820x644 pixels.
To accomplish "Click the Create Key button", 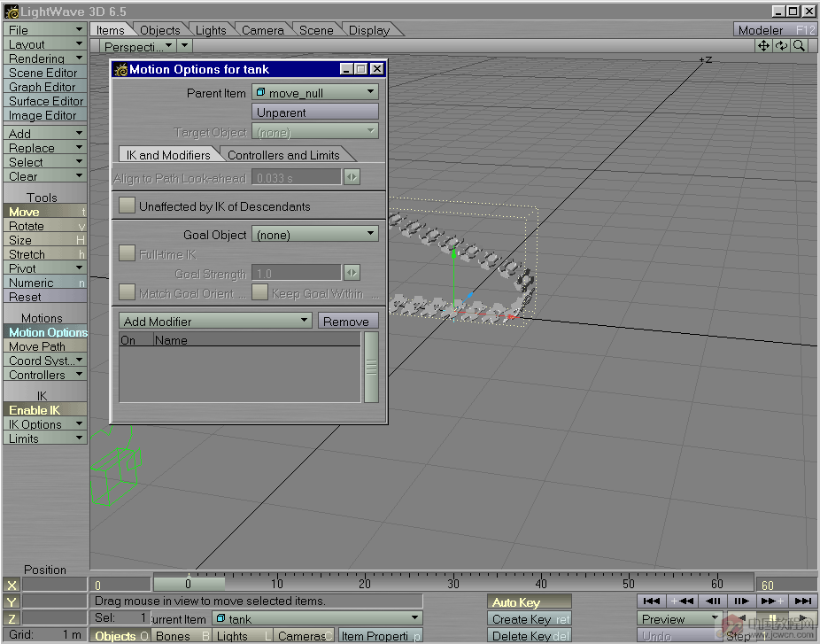I will [x=530, y=619].
